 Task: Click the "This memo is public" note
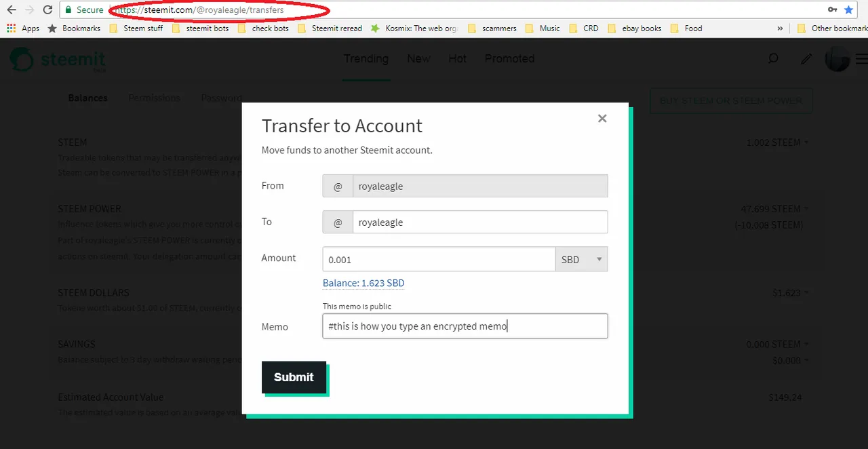pos(357,307)
